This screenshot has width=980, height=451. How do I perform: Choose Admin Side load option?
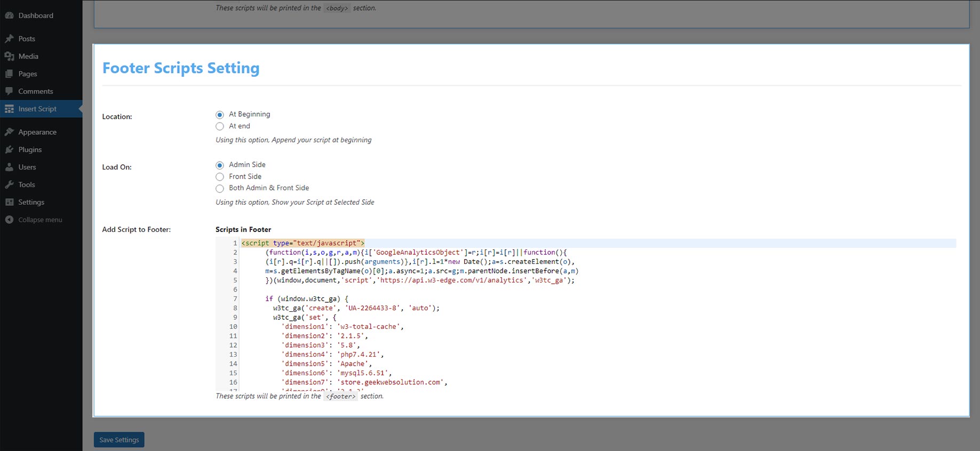220,165
